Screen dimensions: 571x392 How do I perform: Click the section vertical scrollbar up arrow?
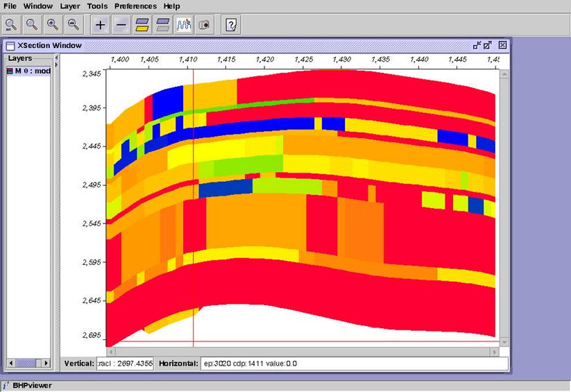point(504,74)
